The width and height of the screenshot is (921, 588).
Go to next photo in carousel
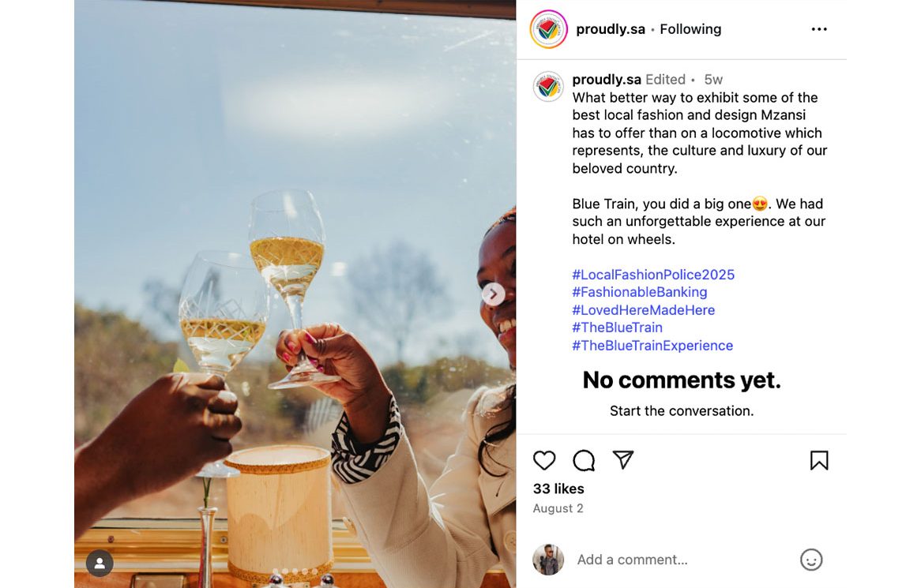(x=493, y=294)
